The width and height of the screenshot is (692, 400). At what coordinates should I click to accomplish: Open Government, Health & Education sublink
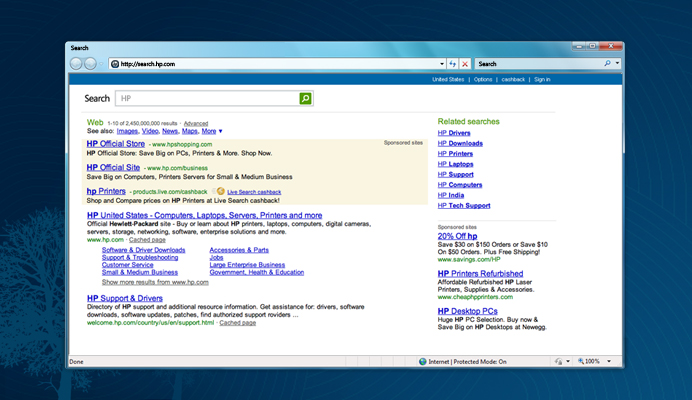pos(257,272)
